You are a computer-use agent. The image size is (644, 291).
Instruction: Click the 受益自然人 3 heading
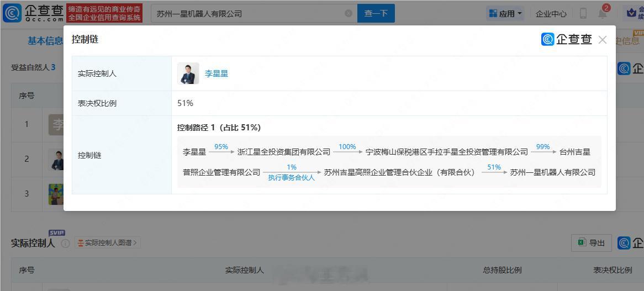tap(33, 67)
